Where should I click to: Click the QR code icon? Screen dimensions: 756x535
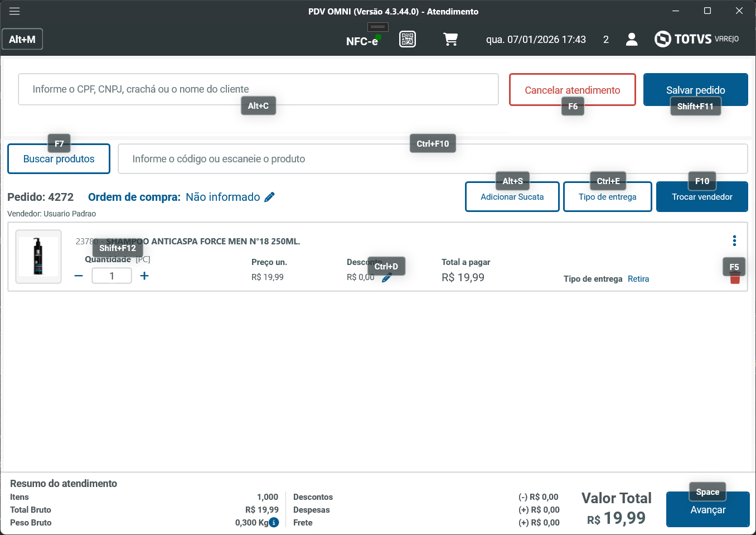click(408, 39)
